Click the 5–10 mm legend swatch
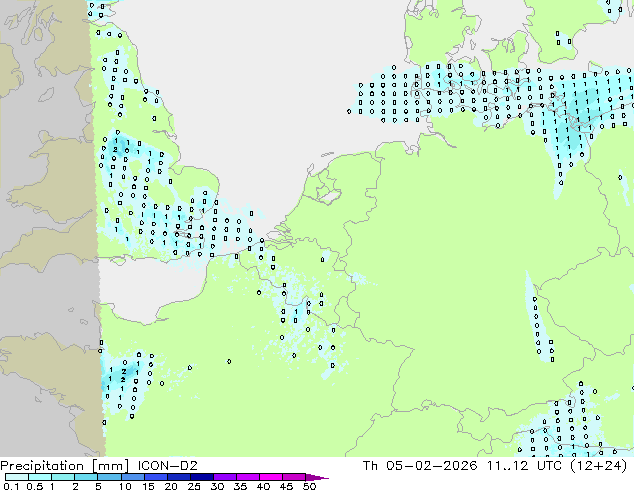The width and height of the screenshot is (634, 490). (x=111, y=477)
